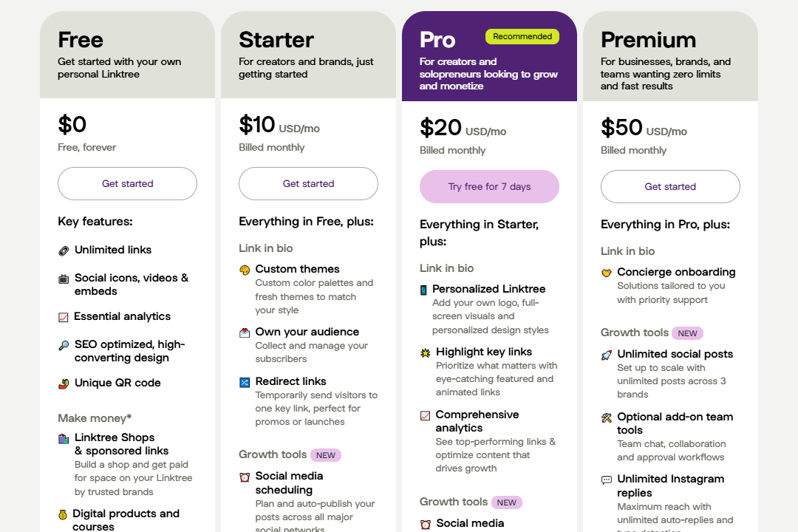Start the Pro 7-day free trial
This screenshot has width=798, height=532.
(x=489, y=186)
